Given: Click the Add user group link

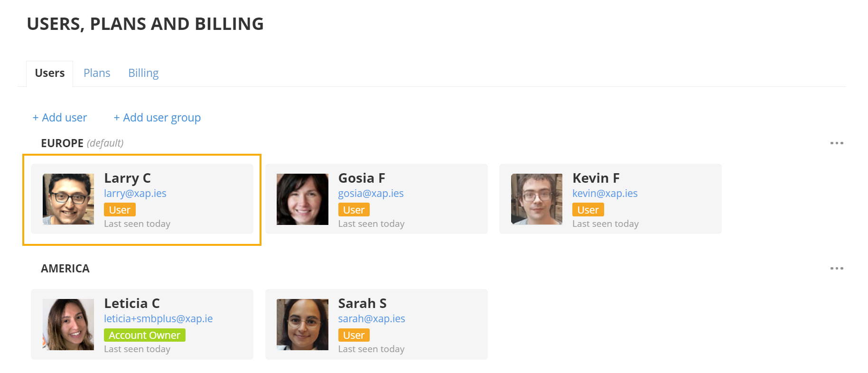Looking at the screenshot, I should (x=157, y=118).
